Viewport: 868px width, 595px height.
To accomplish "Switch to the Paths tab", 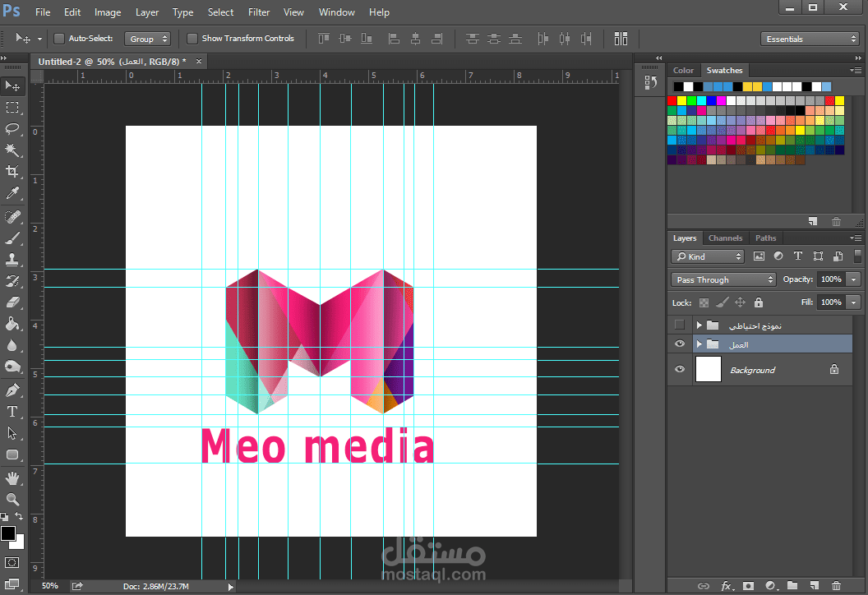I will click(x=765, y=238).
